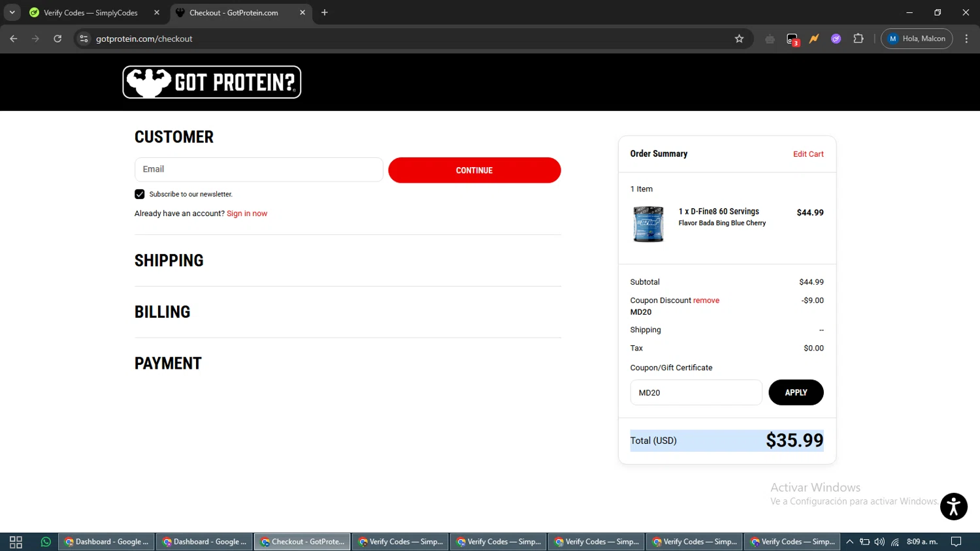Go forward with the forward arrow

(35, 39)
